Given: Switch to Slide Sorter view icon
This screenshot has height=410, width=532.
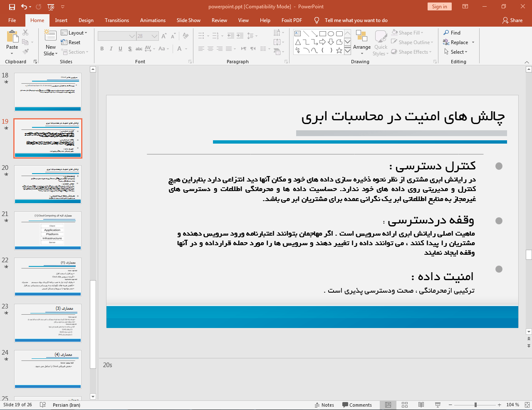Looking at the screenshot, I should (x=405, y=405).
